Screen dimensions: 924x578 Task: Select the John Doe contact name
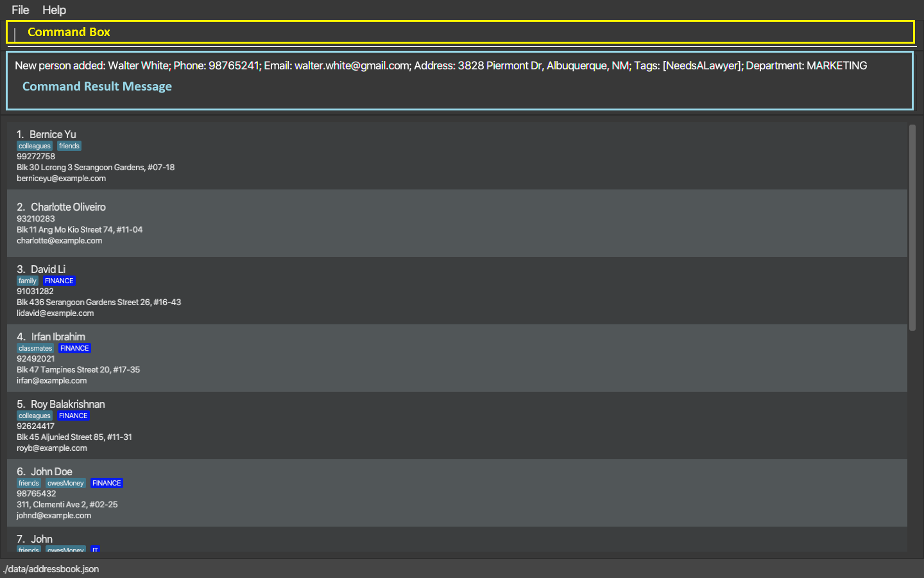(x=51, y=471)
